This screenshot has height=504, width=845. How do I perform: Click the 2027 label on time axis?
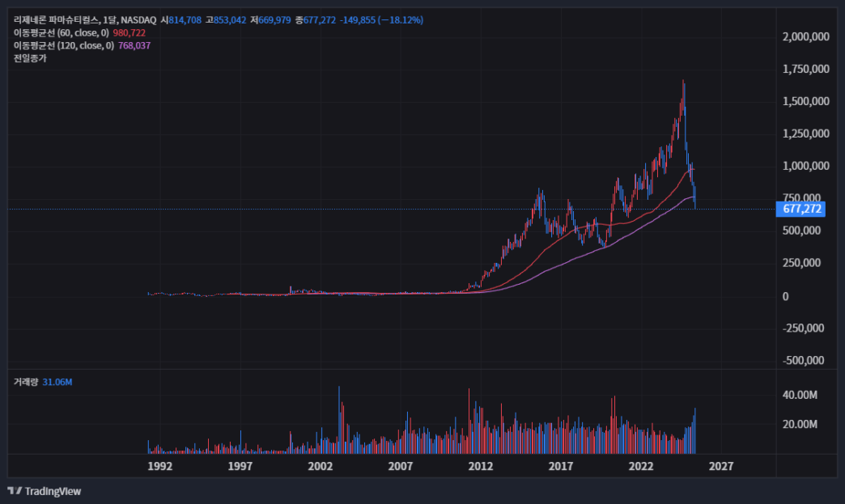pyautogui.click(x=721, y=466)
